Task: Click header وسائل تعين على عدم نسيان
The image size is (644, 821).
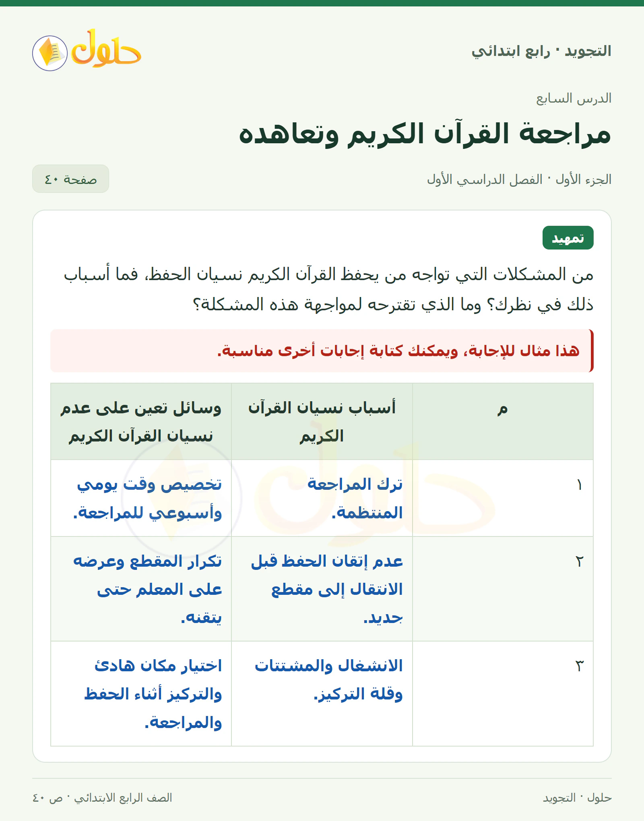Action: pyautogui.click(x=141, y=421)
